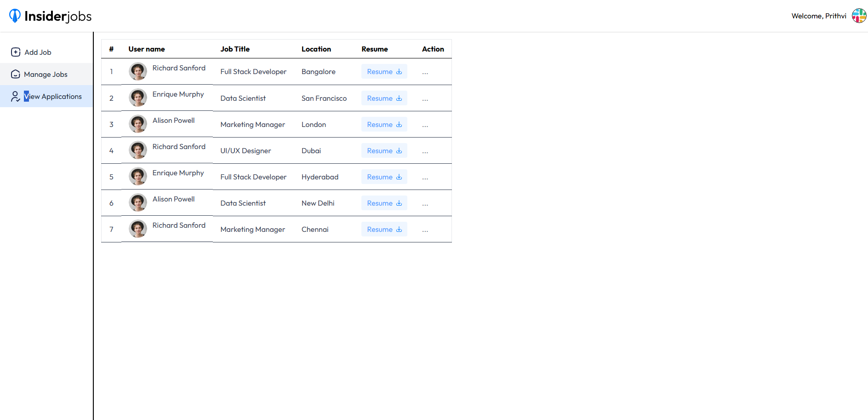The width and height of the screenshot is (868, 420).
Task: Click Enrique Murphy's avatar in row 2
Action: 138,98
